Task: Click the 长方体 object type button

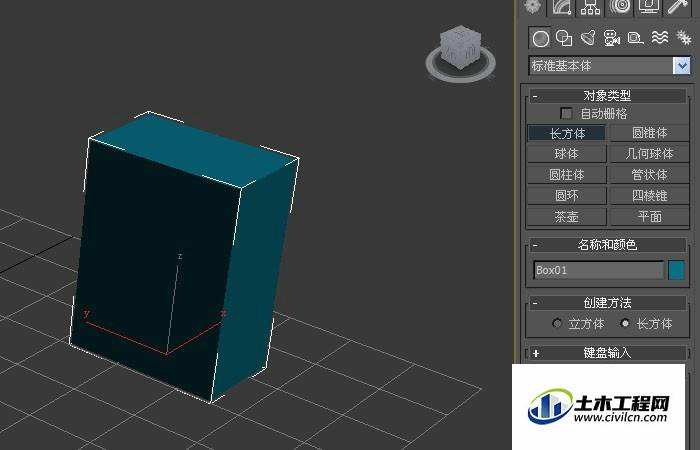Action: 567,133
